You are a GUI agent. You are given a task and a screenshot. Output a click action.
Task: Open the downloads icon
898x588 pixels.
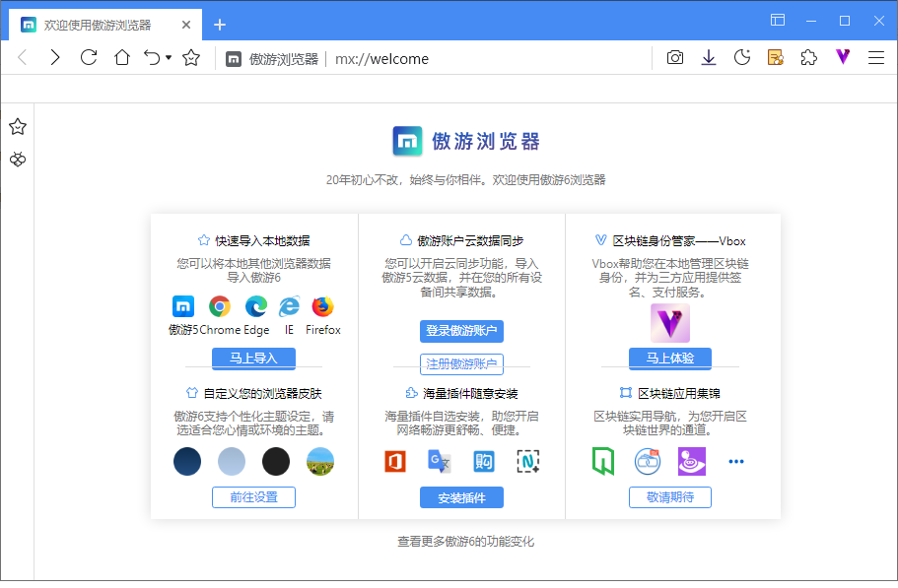[x=709, y=58]
